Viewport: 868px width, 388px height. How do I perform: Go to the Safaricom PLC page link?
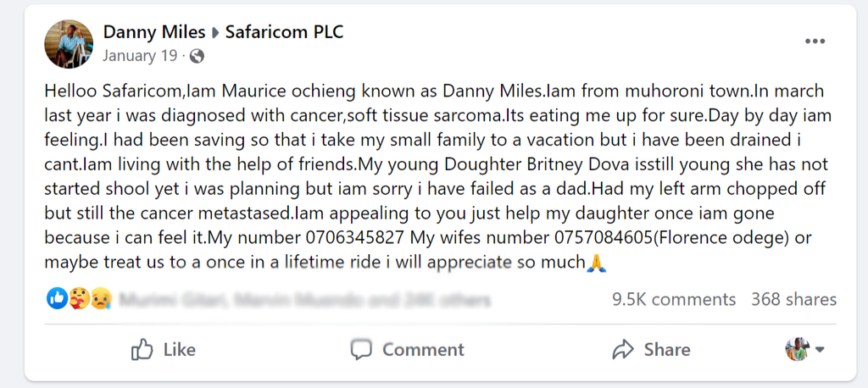pos(284,32)
